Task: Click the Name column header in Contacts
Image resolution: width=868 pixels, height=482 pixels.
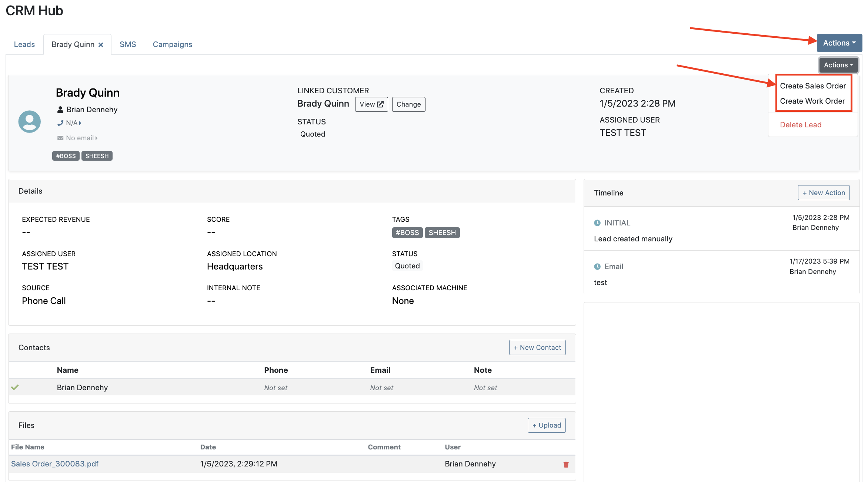Action: point(68,370)
